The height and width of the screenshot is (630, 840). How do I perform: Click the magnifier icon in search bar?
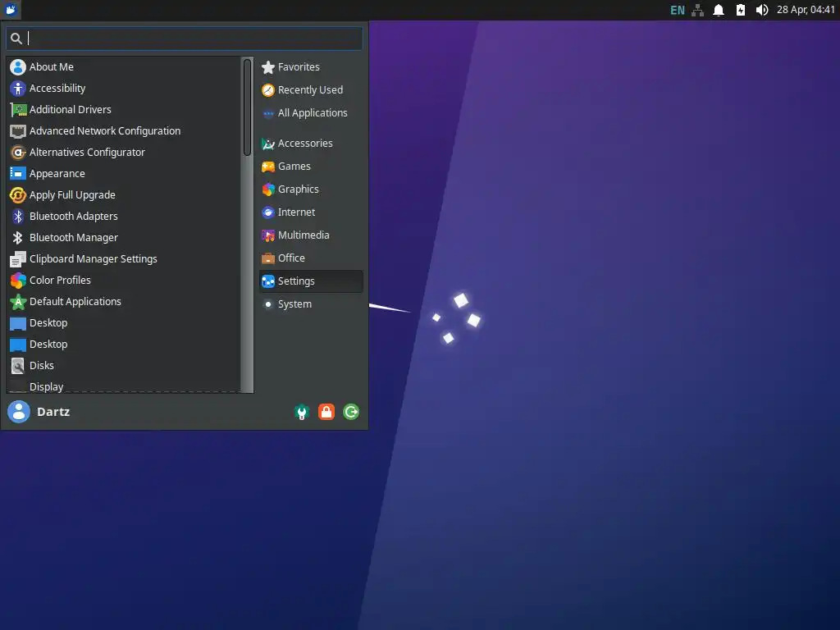pyautogui.click(x=16, y=39)
